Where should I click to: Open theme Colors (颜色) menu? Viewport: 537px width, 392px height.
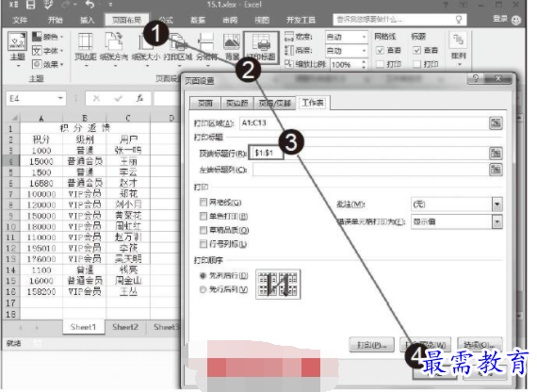tap(48, 37)
